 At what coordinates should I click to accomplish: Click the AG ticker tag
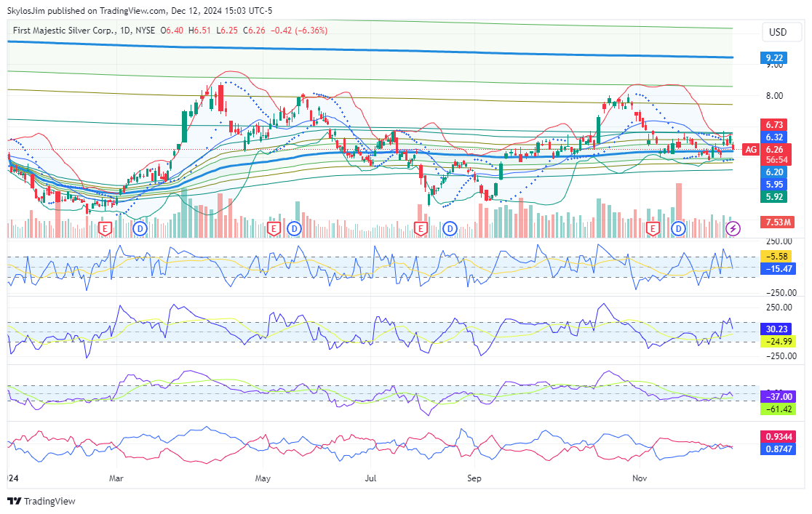[750, 150]
